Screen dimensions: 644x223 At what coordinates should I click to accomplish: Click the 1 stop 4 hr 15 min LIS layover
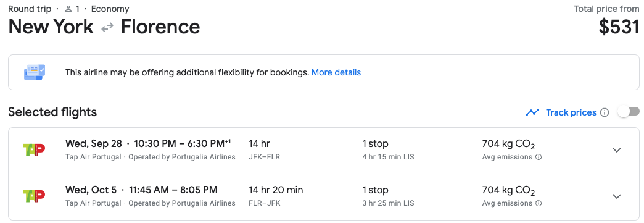(x=388, y=149)
